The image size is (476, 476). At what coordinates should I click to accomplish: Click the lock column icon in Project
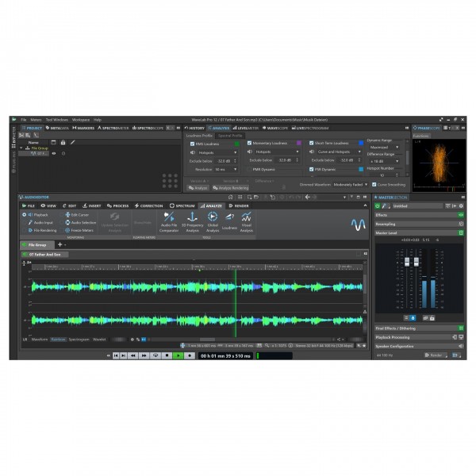coord(63,142)
